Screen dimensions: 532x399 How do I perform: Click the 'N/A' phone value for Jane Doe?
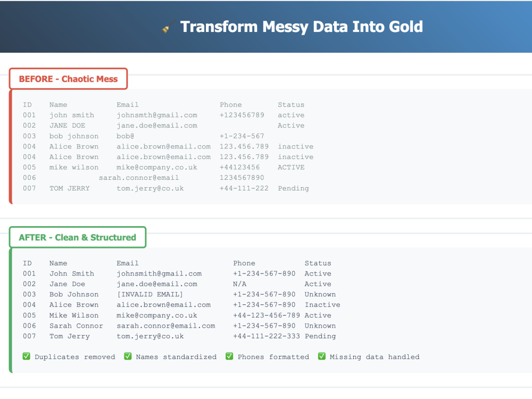[239, 284]
